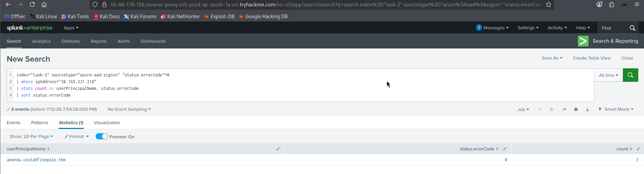Screen dimensions: 644x174
Task: Open the Alerts nav tab
Action: (124, 41)
